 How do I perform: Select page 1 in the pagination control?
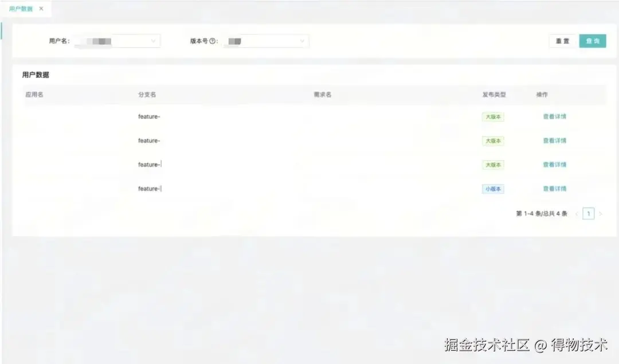(588, 213)
